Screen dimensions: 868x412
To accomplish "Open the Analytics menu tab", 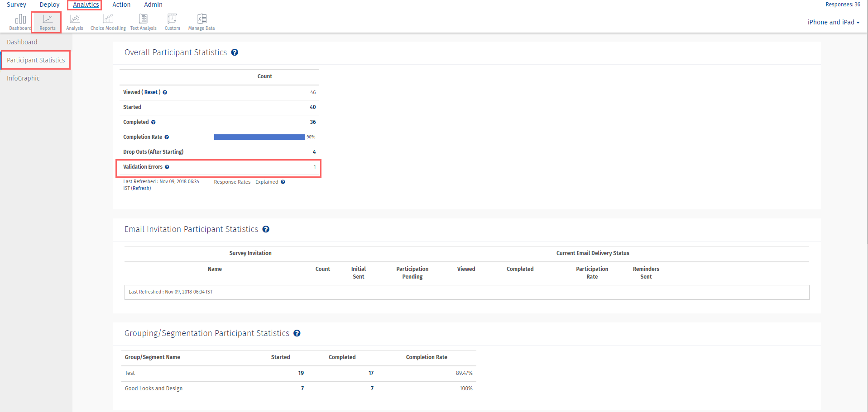I will coord(86,5).
